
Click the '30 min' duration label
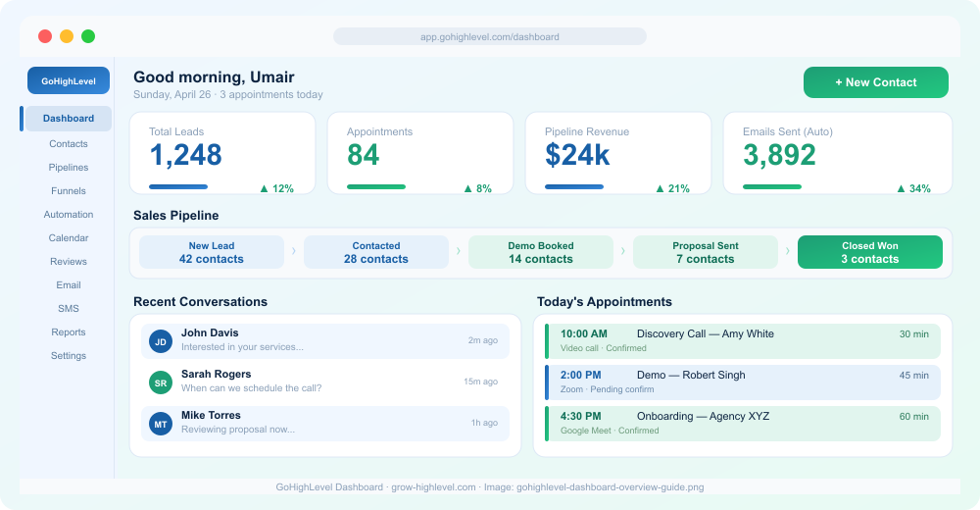913,334
